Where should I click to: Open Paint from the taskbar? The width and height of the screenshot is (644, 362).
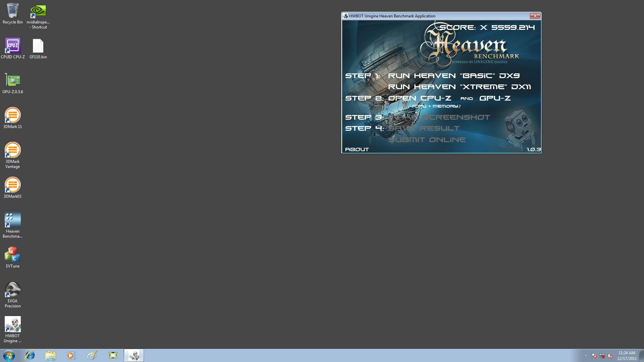[92, 355]
